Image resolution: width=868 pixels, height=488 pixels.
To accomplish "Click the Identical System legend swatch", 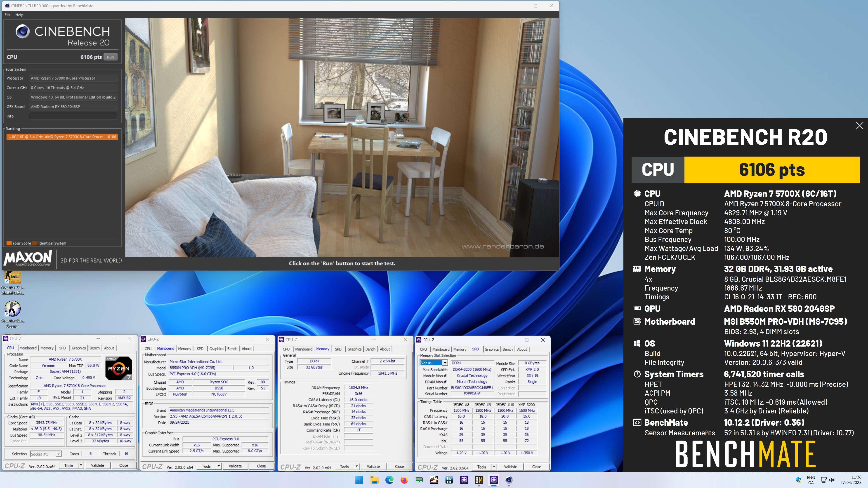I will pyautogui.click(x=35, y=243).
